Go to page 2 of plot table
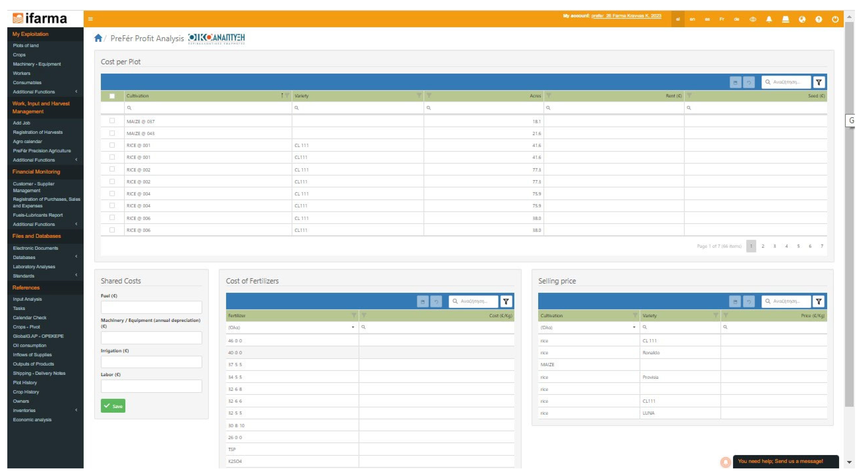Screen dimensions: 868x474 (x=763, y=246)
